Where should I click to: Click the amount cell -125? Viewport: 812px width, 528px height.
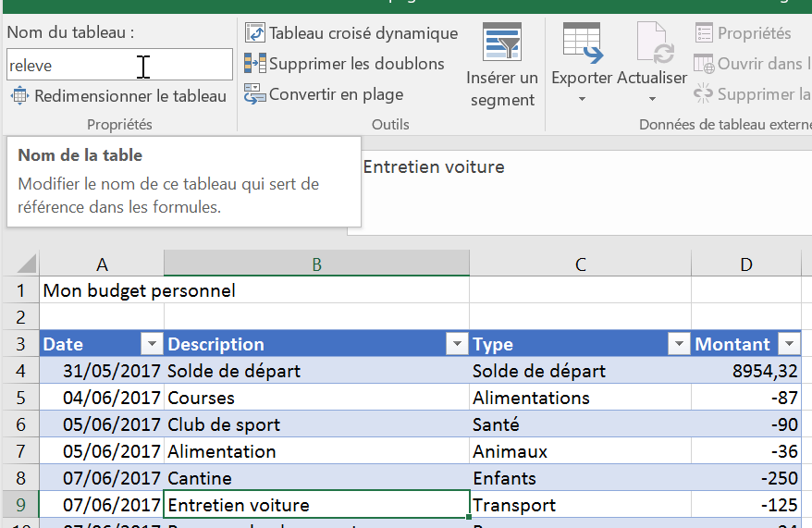pyautogui.click(x=745, y=505)
